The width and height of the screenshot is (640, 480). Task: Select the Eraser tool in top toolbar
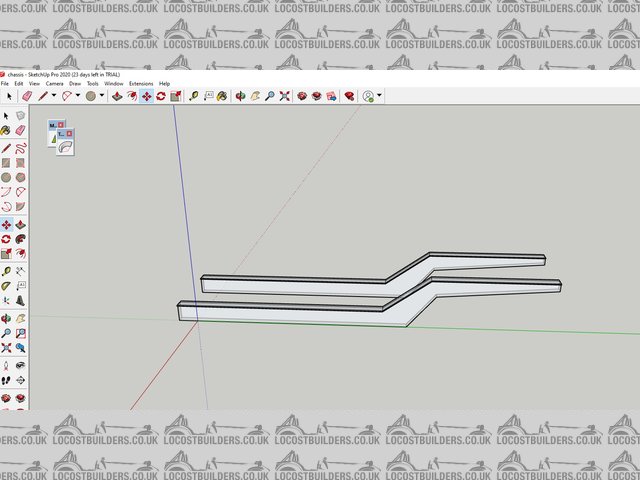(27, 96)
